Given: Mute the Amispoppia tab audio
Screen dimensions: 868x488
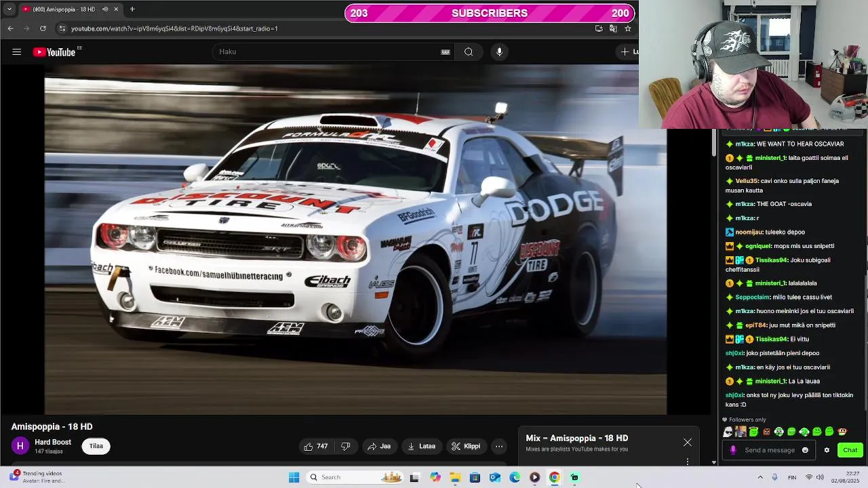Looking at the screenshot, I should 104,9.
